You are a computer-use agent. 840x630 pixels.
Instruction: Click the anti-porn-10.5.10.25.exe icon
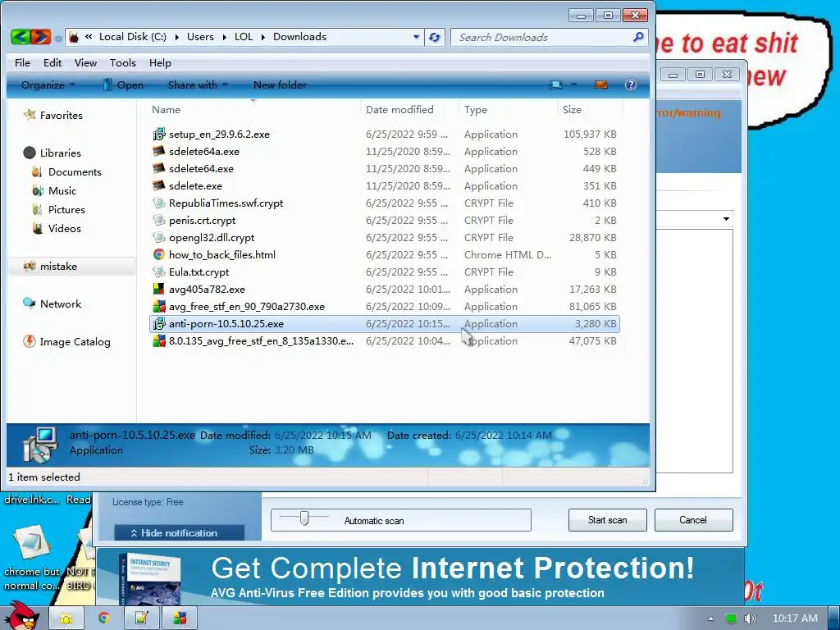point(158,323)
